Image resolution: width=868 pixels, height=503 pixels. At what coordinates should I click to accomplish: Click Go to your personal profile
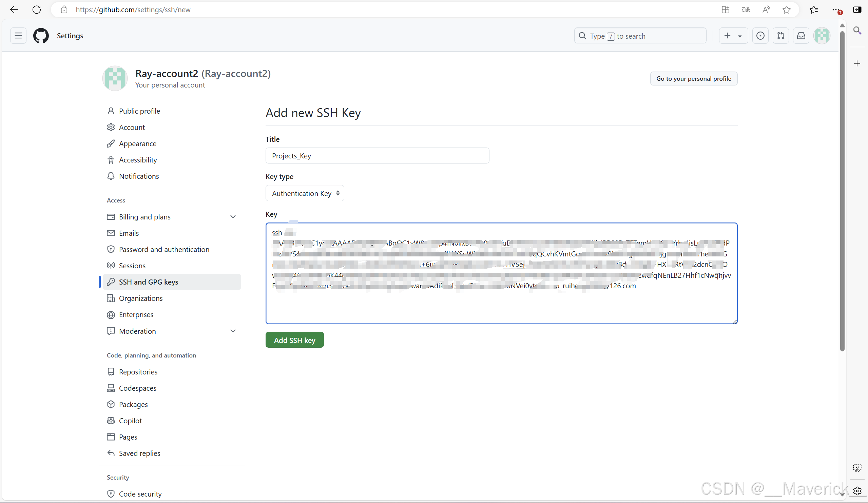[693, 79]
